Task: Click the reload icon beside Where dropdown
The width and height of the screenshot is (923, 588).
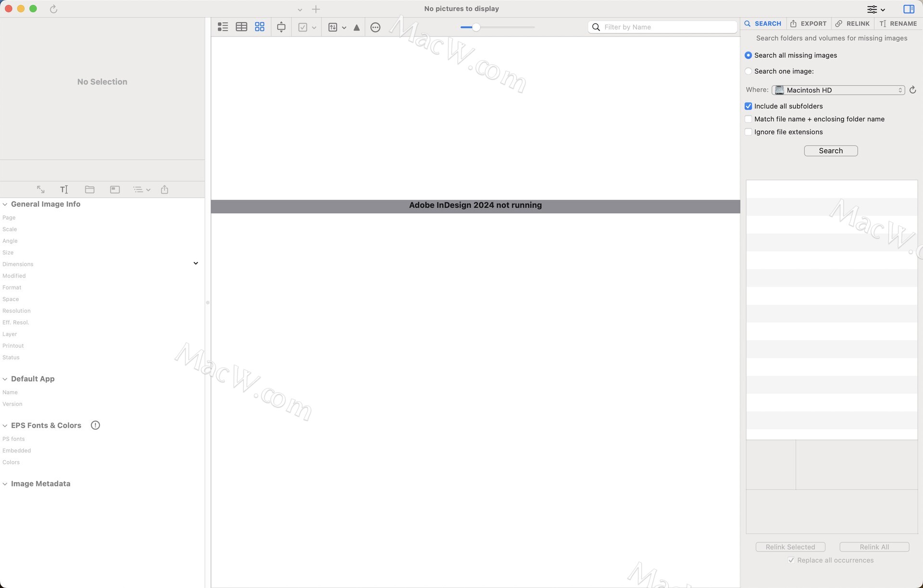Action: point(912,90)
